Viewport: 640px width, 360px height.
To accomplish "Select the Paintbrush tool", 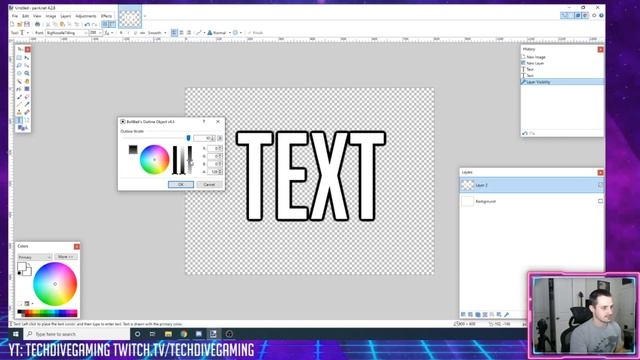I will (19, 97).
